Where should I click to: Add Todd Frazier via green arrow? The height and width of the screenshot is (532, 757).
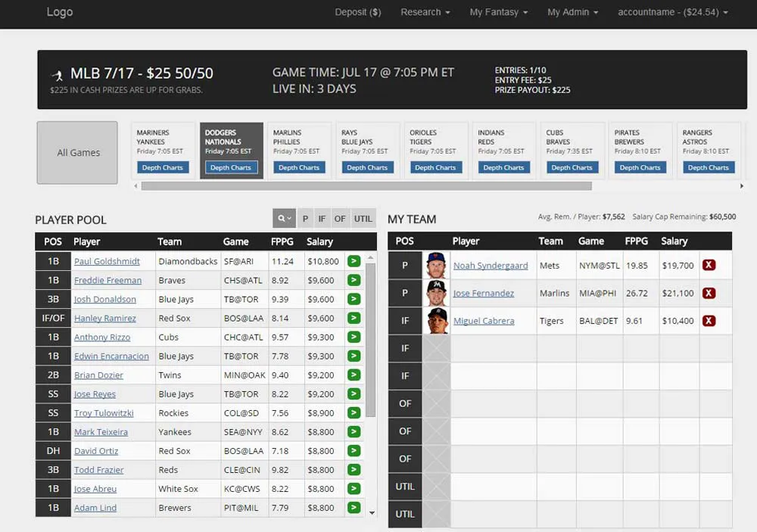point(354,469)
